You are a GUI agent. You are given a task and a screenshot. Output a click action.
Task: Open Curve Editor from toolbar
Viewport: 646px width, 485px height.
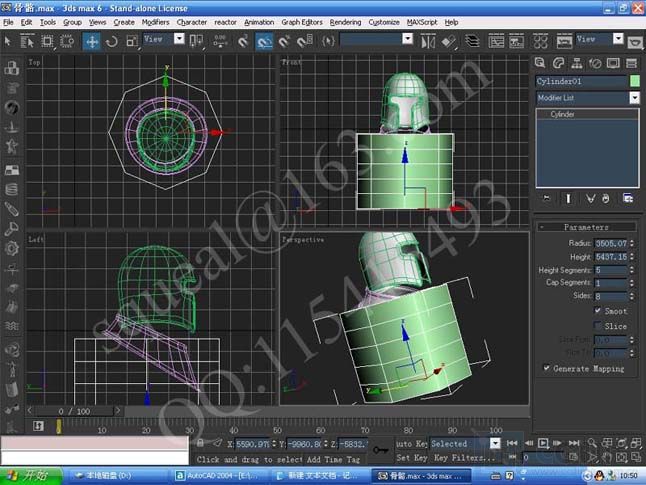(496, 41)
